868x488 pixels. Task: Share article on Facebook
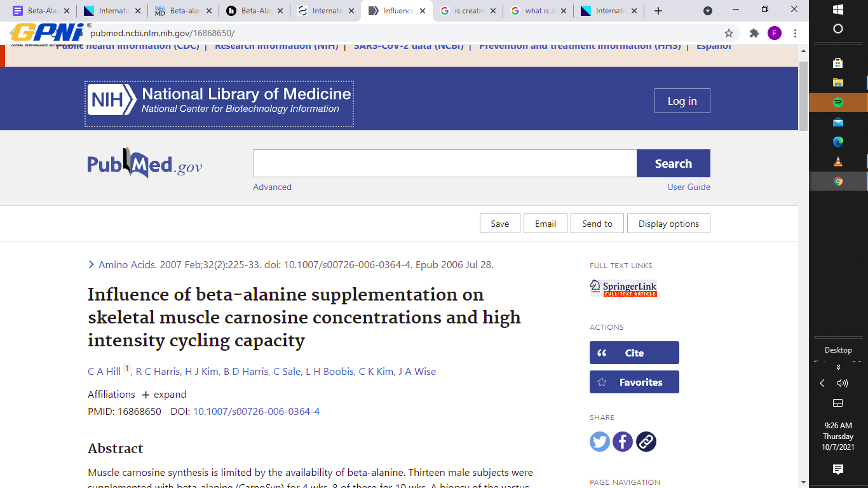point(623,442)
